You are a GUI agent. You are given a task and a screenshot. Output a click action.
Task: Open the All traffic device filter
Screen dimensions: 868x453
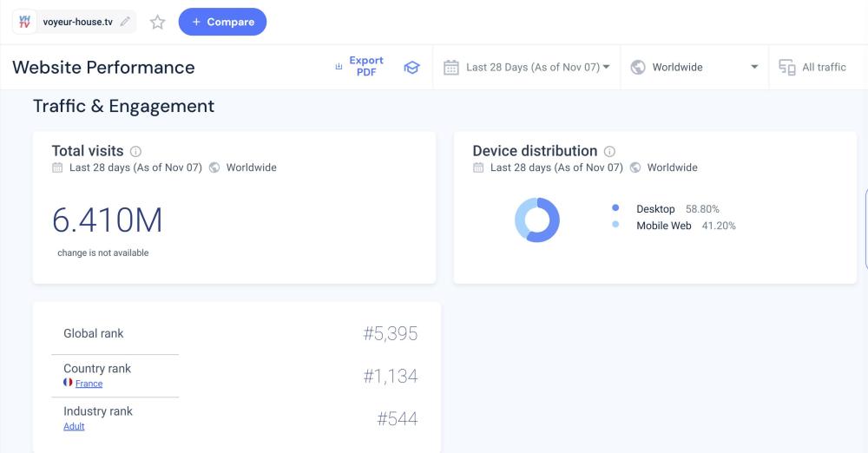pos(812,67)
